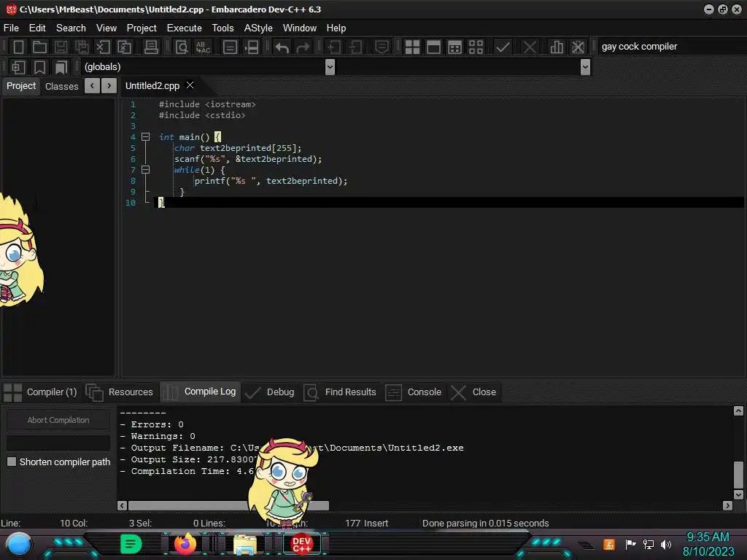
Task: Toggle the Shorten compiler path checkbox
Action: [x=12, y=462]
